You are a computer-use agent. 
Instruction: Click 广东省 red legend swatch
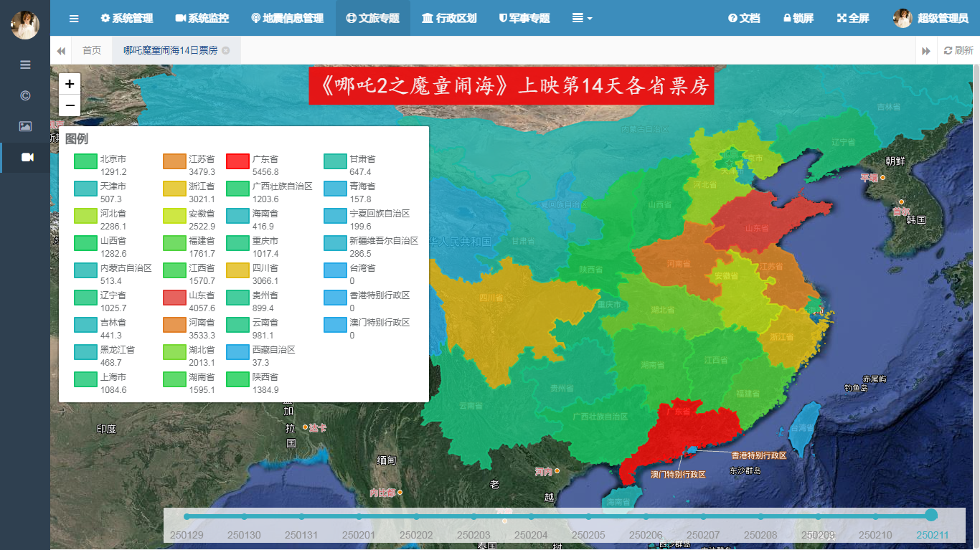pyautogui.click(x=237, y=161)
